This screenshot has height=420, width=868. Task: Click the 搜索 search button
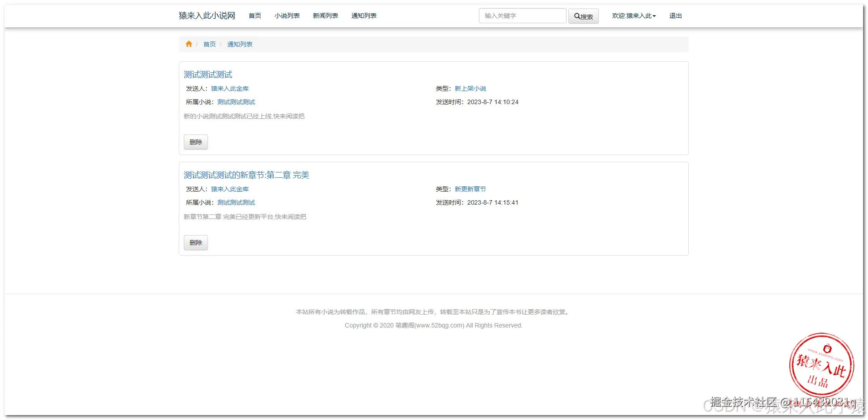click(584, 16)
